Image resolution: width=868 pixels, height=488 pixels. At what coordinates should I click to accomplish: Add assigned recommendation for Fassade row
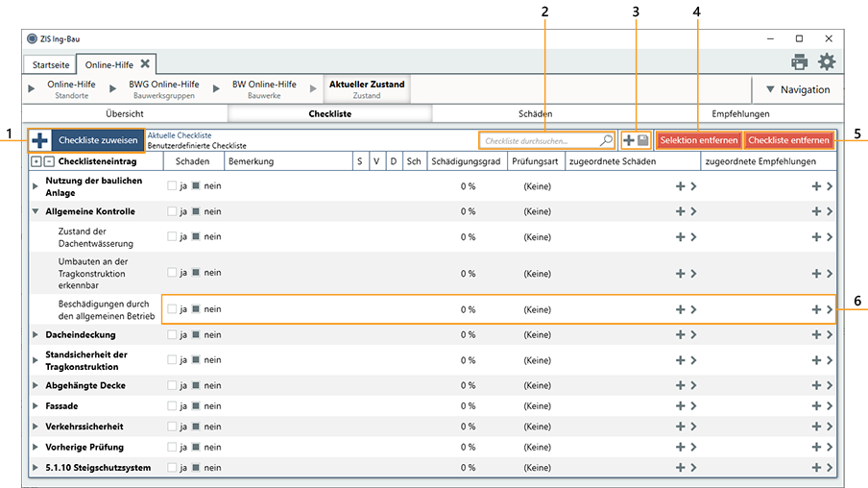[x=816, y=406]
